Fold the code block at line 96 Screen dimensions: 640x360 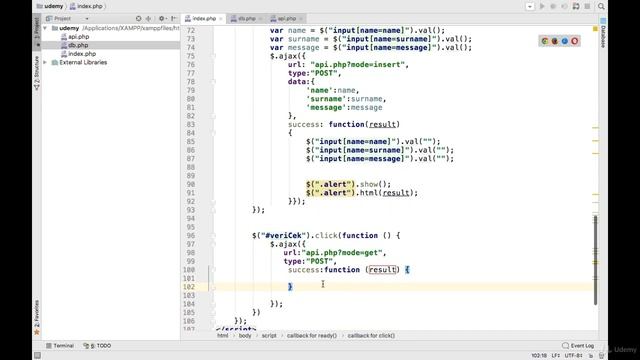(x=213, y=236)
